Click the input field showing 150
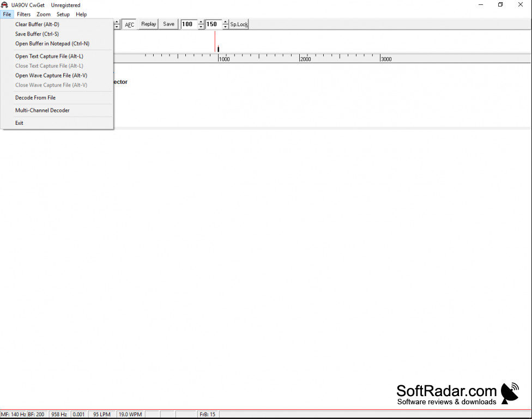 tap(214, 25)
